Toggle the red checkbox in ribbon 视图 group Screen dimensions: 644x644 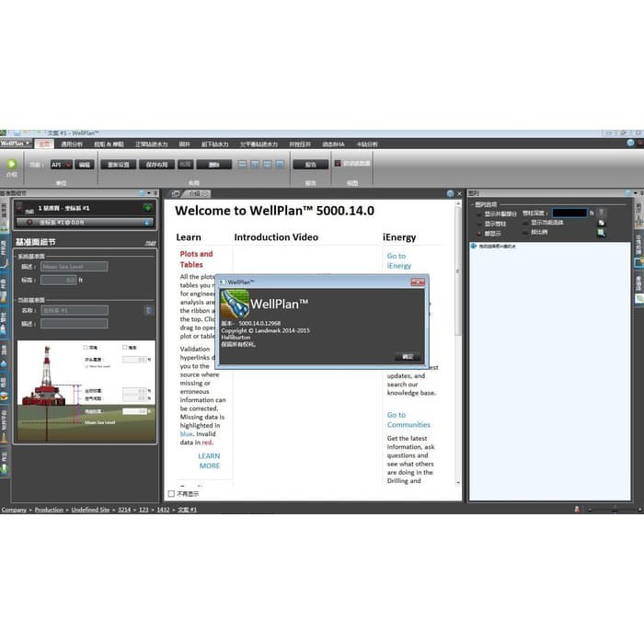[338, 164]
